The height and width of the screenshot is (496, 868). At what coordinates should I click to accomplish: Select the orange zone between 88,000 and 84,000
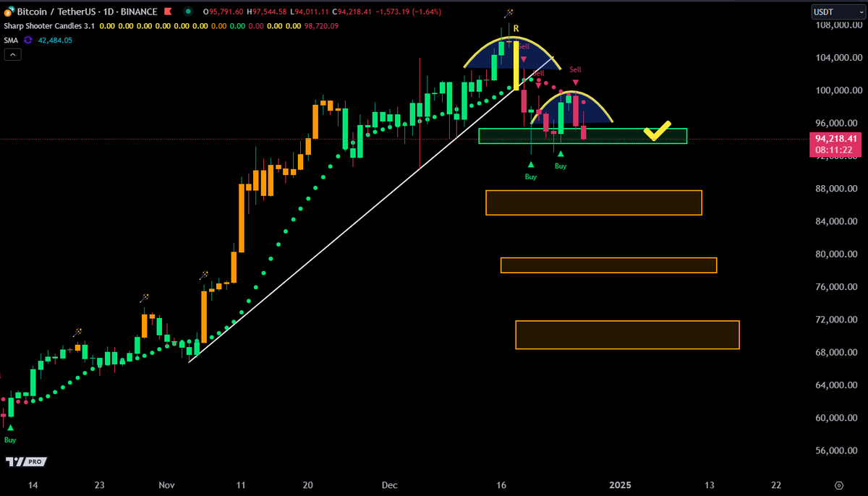click(x=594, y=202)
